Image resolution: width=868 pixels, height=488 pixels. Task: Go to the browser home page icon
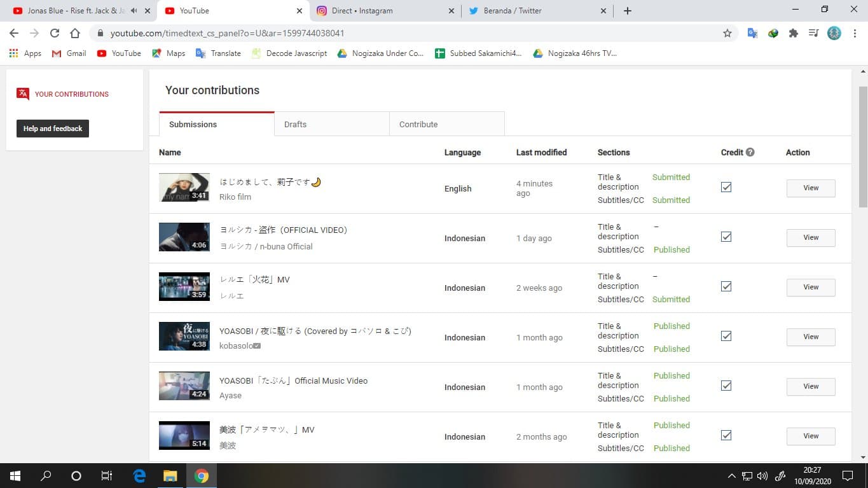(75, 33)
